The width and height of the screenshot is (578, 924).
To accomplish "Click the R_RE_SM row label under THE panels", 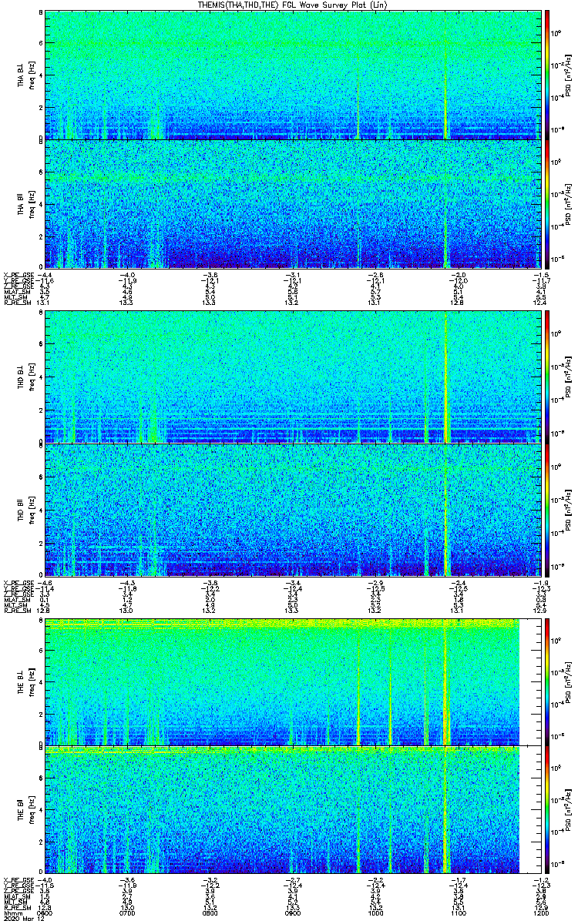I will point(15,908).
